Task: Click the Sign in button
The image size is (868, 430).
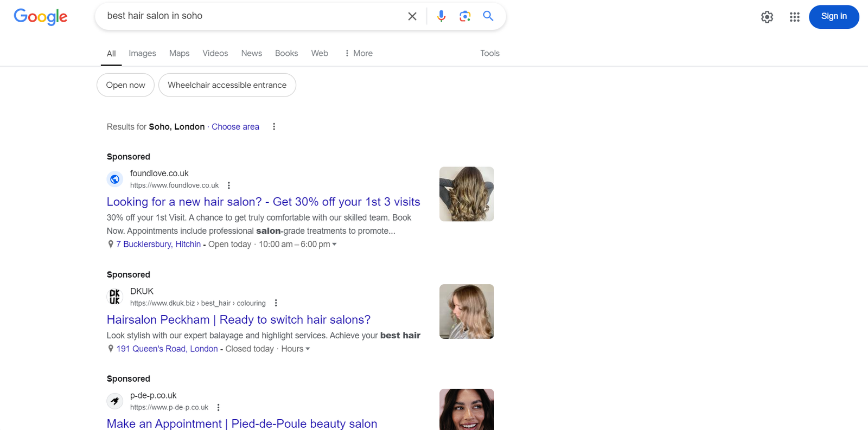Action: tap(834, 17)
